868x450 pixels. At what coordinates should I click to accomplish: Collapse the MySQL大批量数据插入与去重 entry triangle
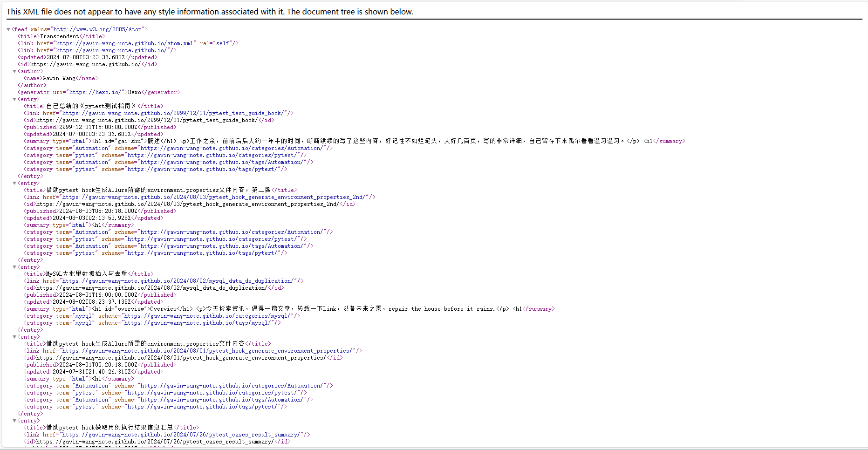pos(14,267)
